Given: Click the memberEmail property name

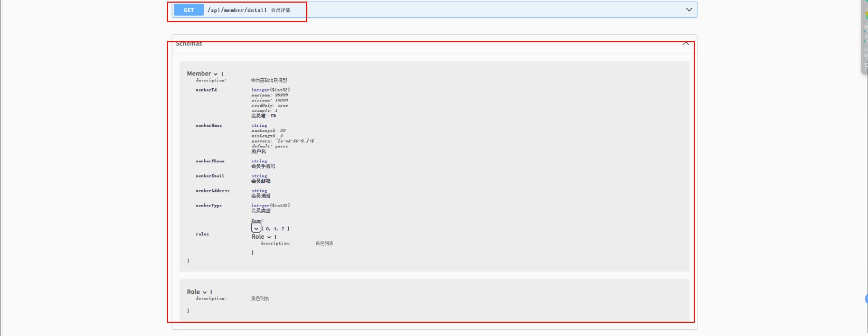Looking at the screenshot, I should 210,176.
